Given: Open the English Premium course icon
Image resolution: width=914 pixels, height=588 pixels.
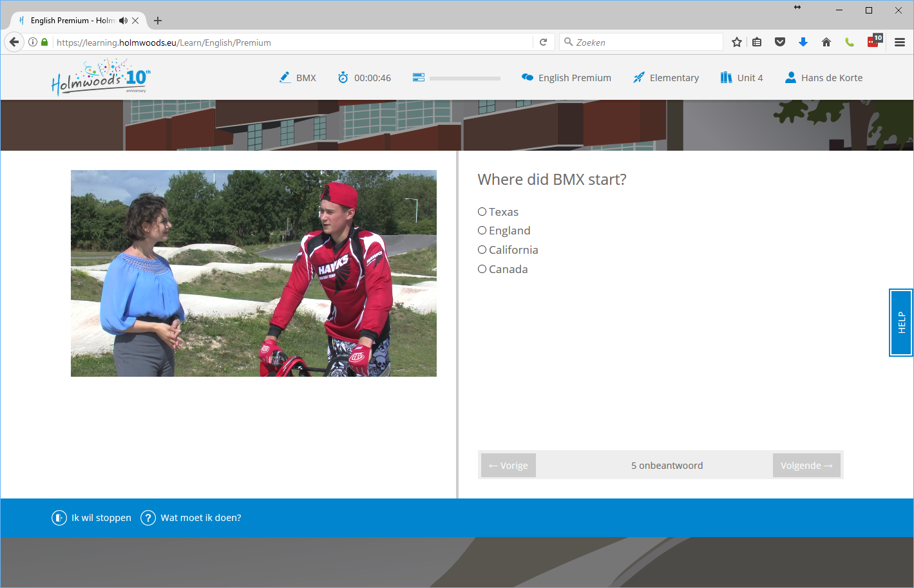Looking at the screenshot, I should [528, 77].
